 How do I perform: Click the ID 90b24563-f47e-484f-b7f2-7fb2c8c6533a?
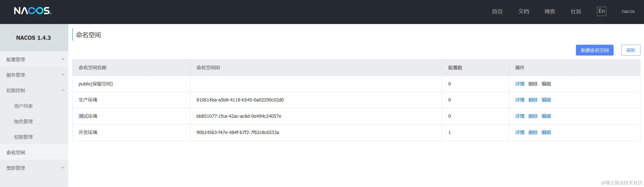click(x=238, y=133)
